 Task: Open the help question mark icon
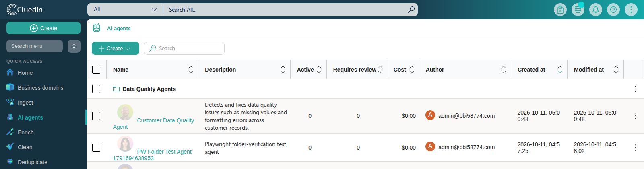coord(613,10)
